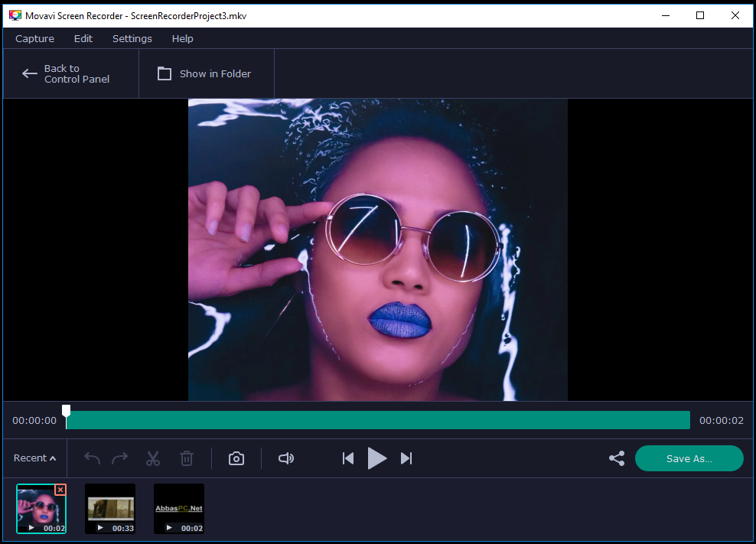Viewport: 756px width, 544px height.
Task: Select the 00:33 recording thumbnail
Action: coord(110,509)
